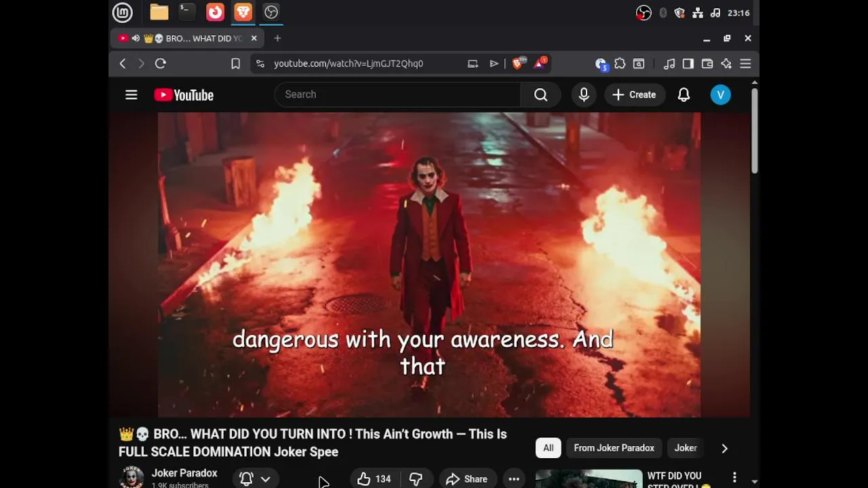Screen dimensions: 868x488
Task: Like the video with 134 likes
Action: coord(374,479)
